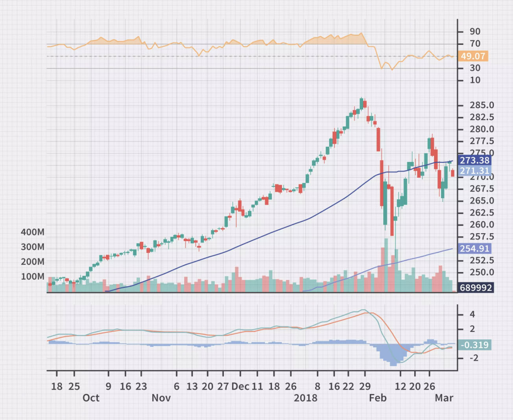The width and height of the screenshot is (513, 420).
Task: Toggle the dashed RSI midline
Action: pyautogui.click(x=236, y=56)
